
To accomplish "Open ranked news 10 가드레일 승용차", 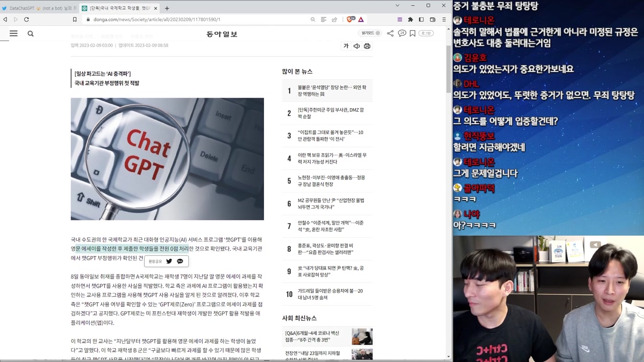I will tap(327, 294).
